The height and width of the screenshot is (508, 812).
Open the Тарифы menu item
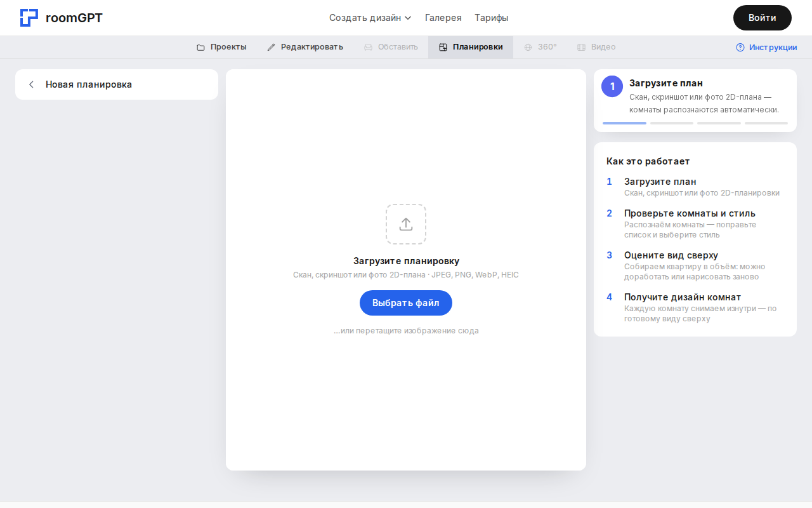491,18
